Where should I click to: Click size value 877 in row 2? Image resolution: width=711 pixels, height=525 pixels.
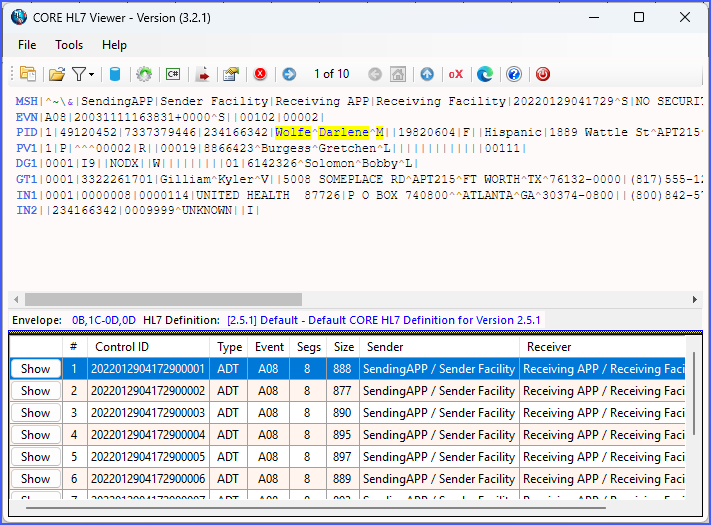coord(342,391)
